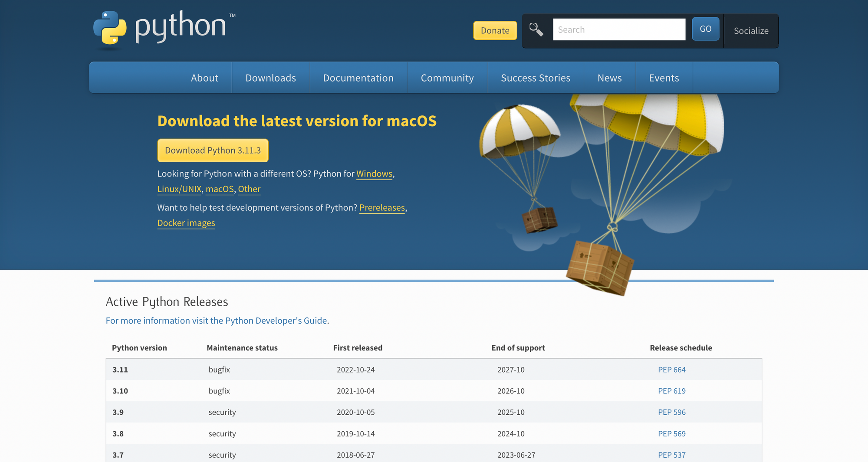Click Download Python 3.11.3 button
This screenshot has height=462, width=868.
[213, 151]
